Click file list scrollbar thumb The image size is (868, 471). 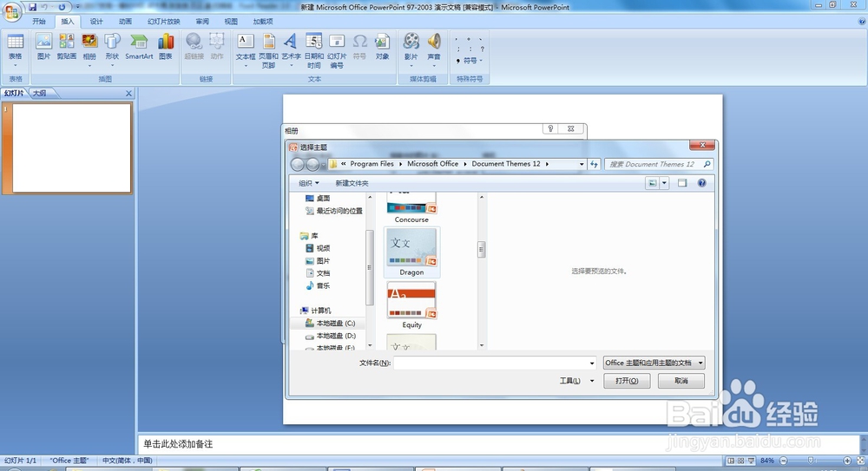click(x=481, y=250)
